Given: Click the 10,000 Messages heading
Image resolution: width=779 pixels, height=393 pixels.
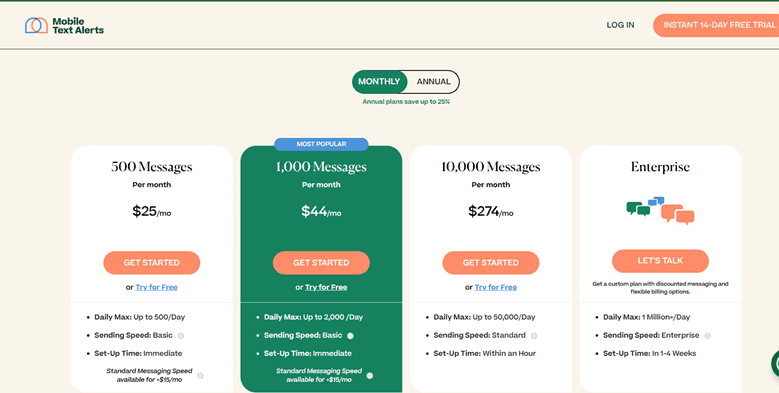Looking at the screenshot, I should coord(491,167).
